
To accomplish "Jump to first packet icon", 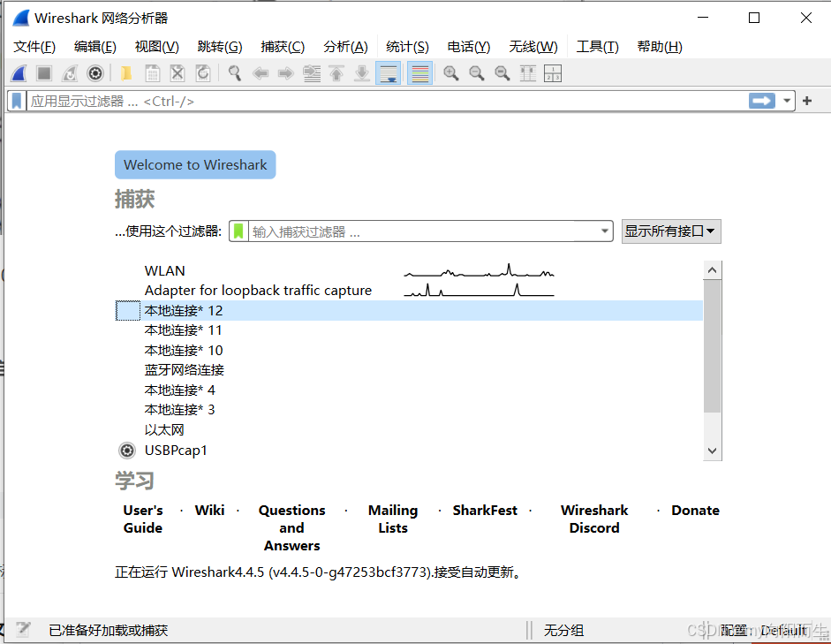I will point(336,73).
